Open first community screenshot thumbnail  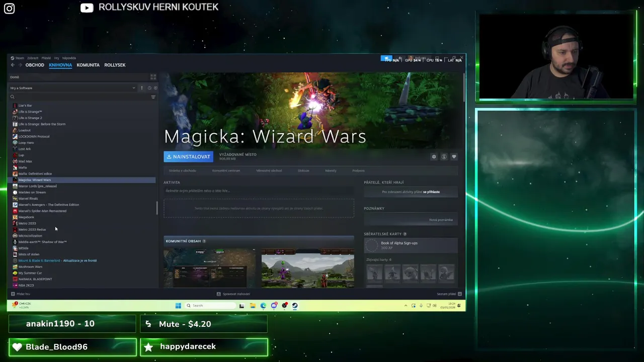tap(209, 268)
